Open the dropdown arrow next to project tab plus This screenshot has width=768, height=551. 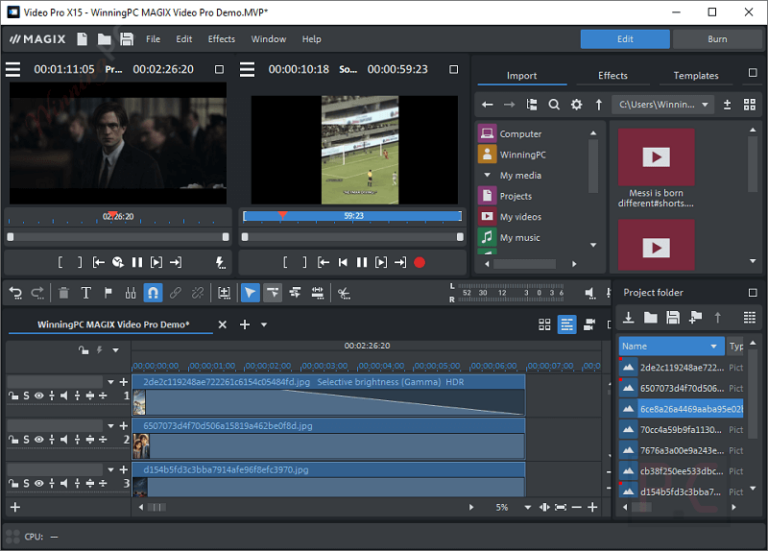click(x=264, y=324)
